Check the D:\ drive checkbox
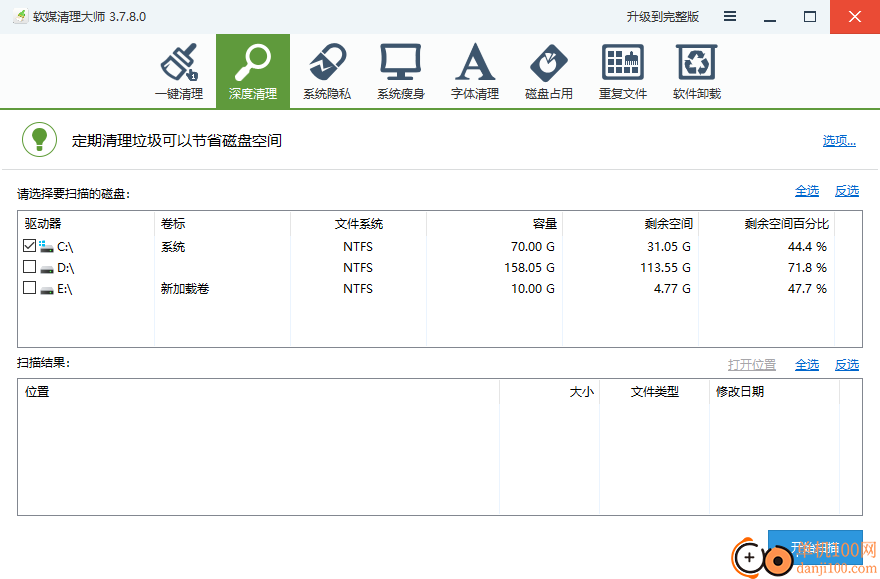 tap(30, 266)
